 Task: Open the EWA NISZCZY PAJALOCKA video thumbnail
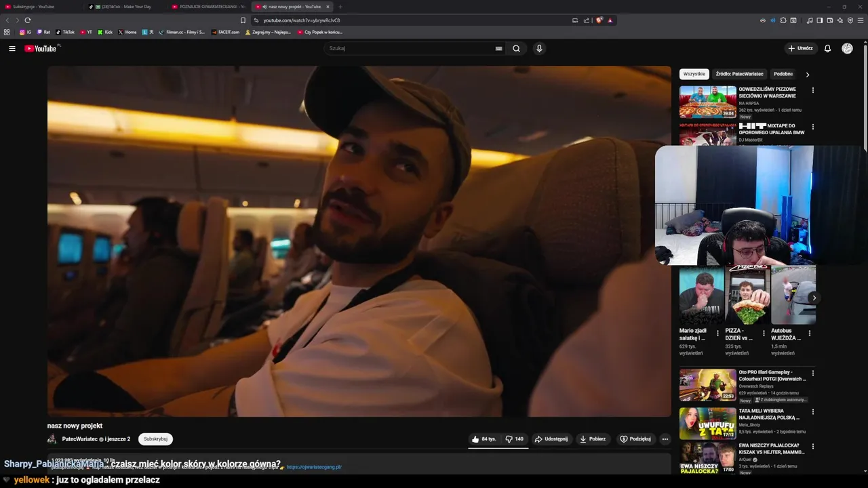point(708,458)
